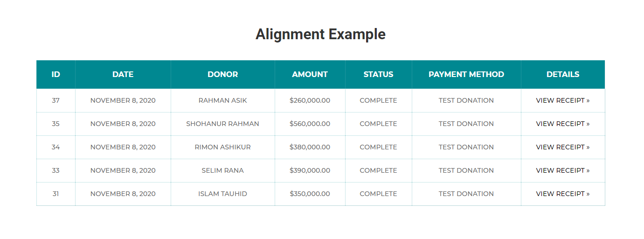Click the Donor column header
Viewport: 644px width, 239px height.
223,74
